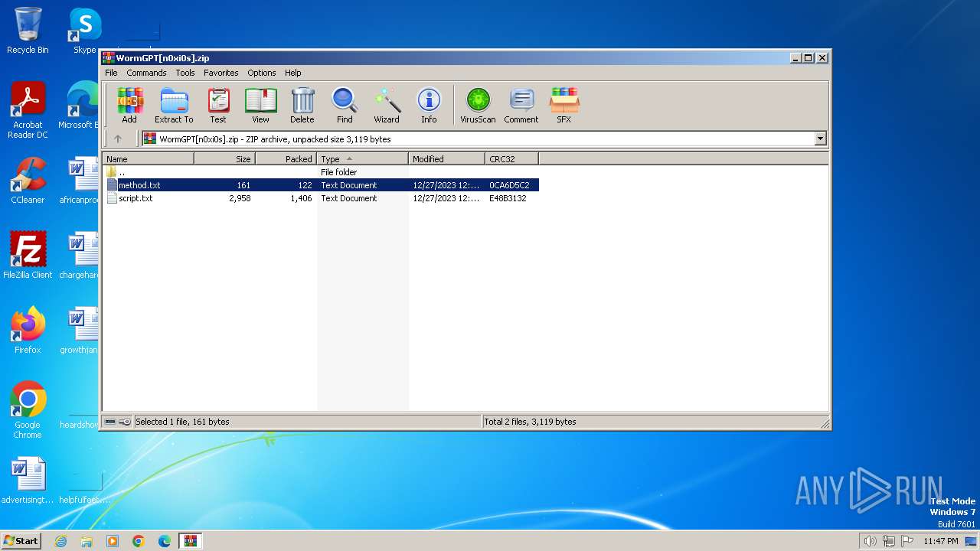Click the SFX icon

pos(564,105)
